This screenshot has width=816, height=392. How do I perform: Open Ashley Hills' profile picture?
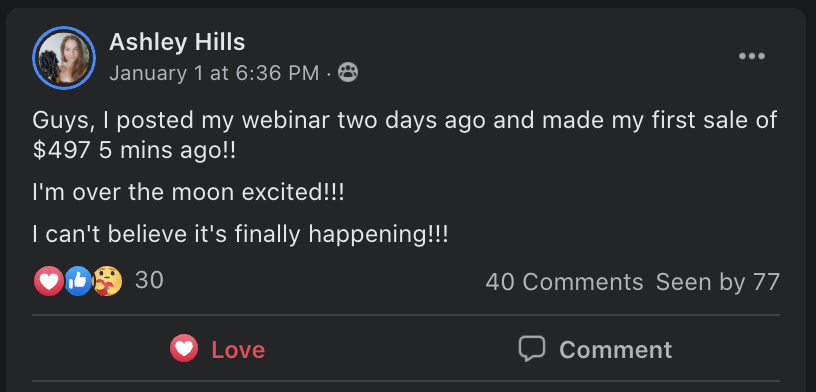point(64,58)
